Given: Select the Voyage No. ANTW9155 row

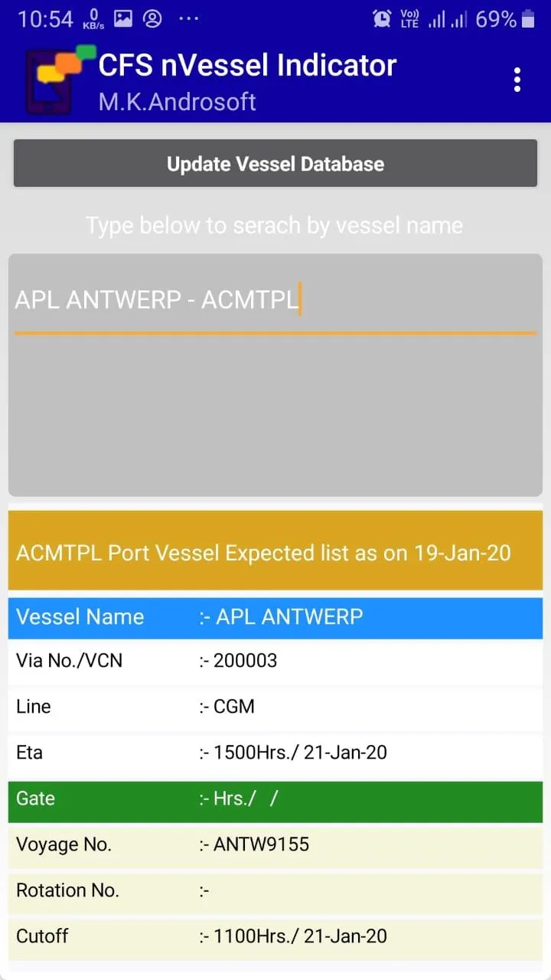Looking at the screenshot, I should point(275,844).
